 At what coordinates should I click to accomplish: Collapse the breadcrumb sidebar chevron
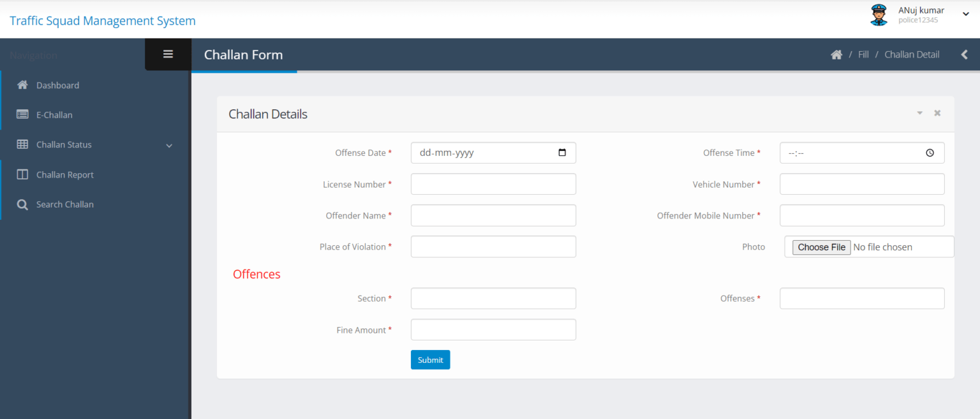(964, 54)
